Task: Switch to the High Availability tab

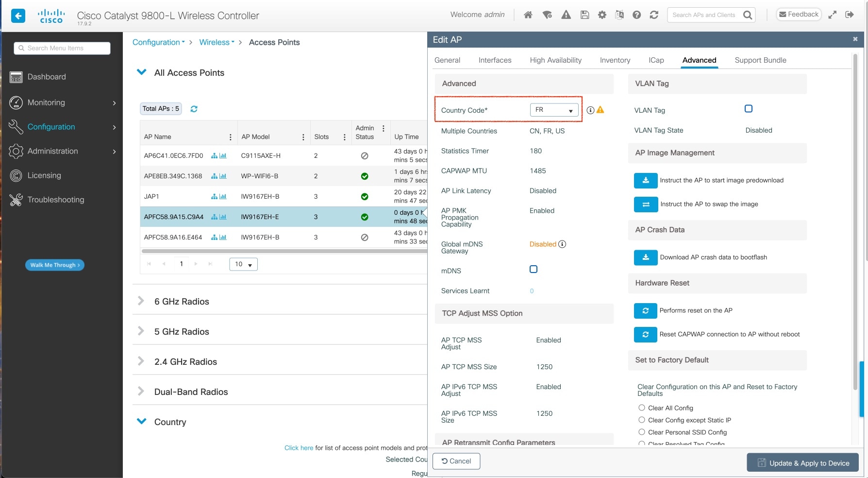Action: pos(555,60)
